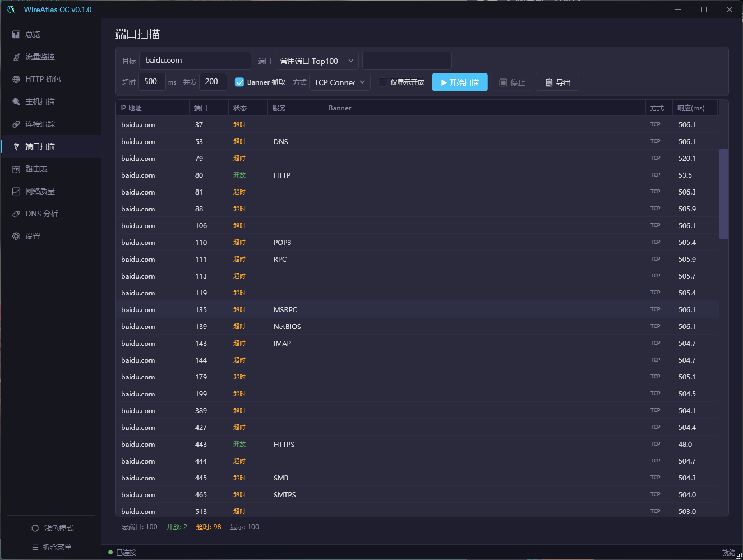Image resolution: width=743 pixels, height=560 pixels.
Task: Open the HTTP 抓包 section
Action: (51, 79)
